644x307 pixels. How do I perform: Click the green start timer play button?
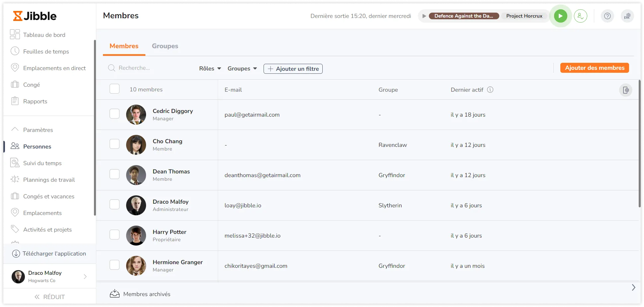pos(560,16)
